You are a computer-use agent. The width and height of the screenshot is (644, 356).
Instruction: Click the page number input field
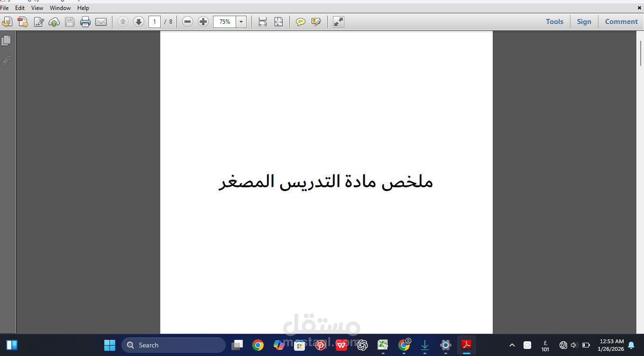155,22
